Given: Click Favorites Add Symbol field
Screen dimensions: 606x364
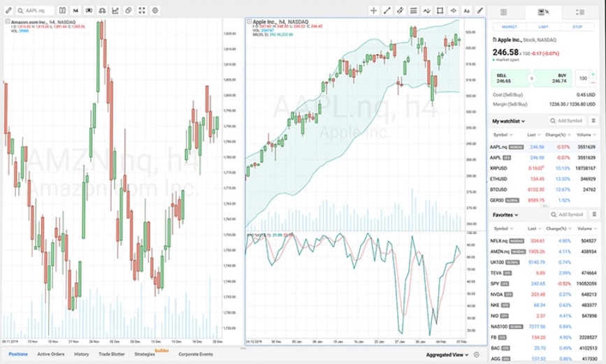Looking at the screenshot, I should 568,214.
